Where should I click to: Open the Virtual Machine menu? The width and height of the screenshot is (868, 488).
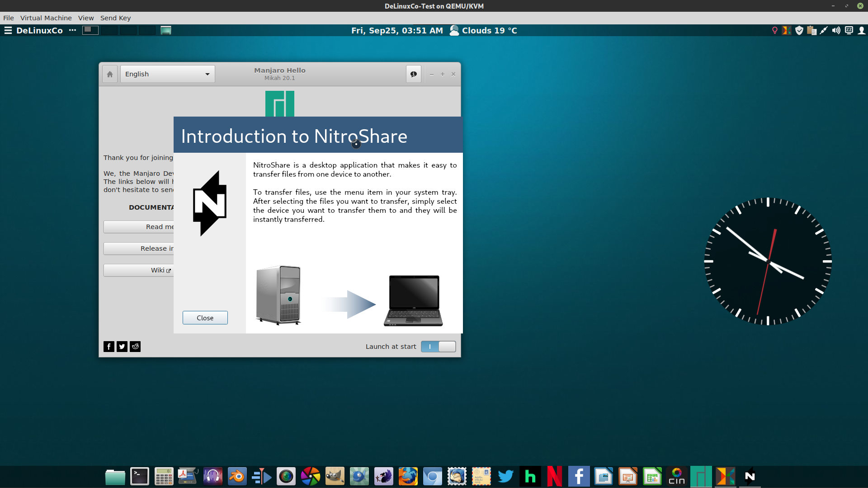[x=46, y=18]
